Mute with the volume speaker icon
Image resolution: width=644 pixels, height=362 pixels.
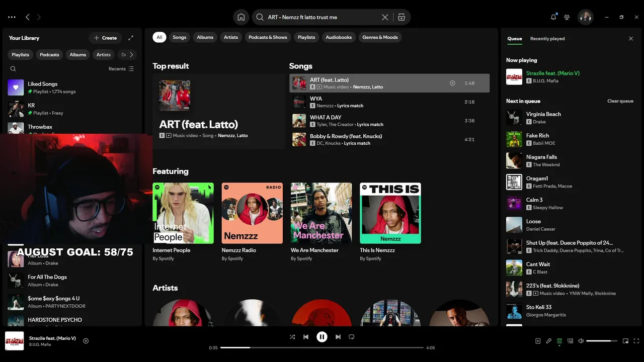click(581, 341)
